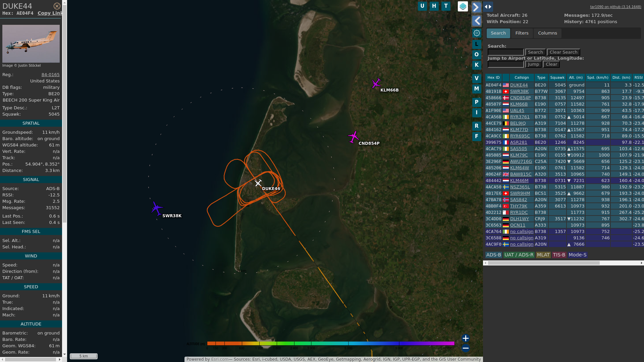Zoom out with the minus icon
The width and height of the screenshot is (644, 362).
point(465,348)
